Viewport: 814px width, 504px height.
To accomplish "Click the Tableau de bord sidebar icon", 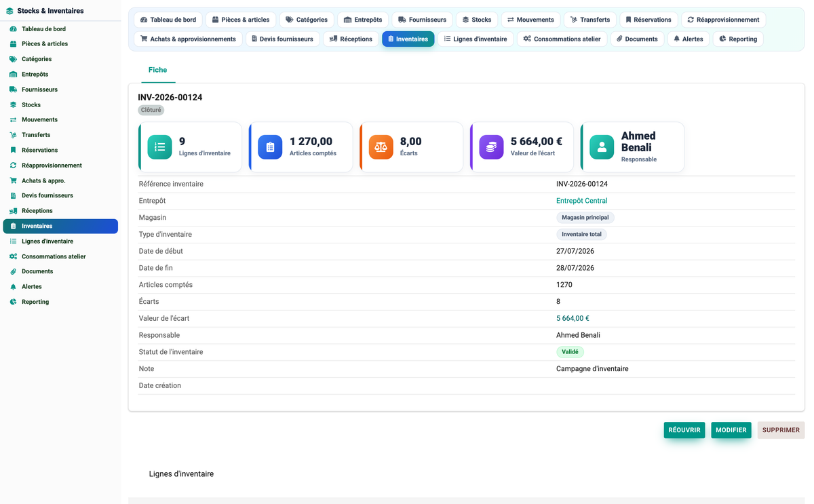I will click(x=13, y=29).
